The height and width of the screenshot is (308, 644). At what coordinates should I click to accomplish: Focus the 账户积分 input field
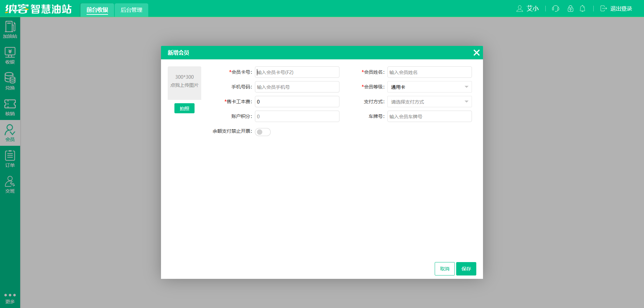[x=297, y=116]
